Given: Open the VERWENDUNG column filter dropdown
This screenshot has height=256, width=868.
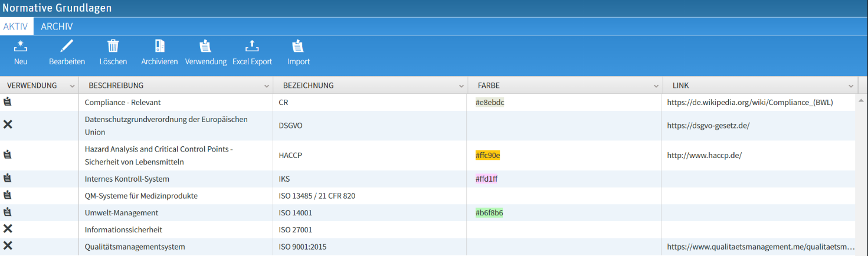Looking at the screenshot, I should coord(72,86).
